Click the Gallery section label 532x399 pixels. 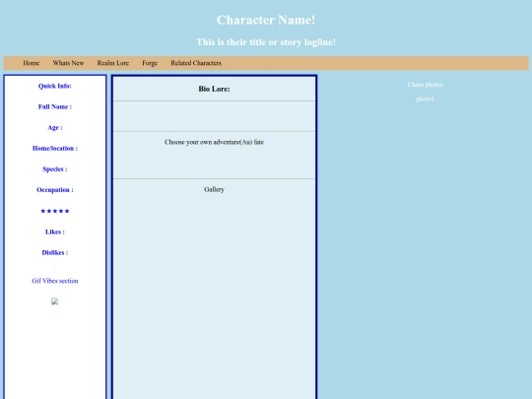214,190
